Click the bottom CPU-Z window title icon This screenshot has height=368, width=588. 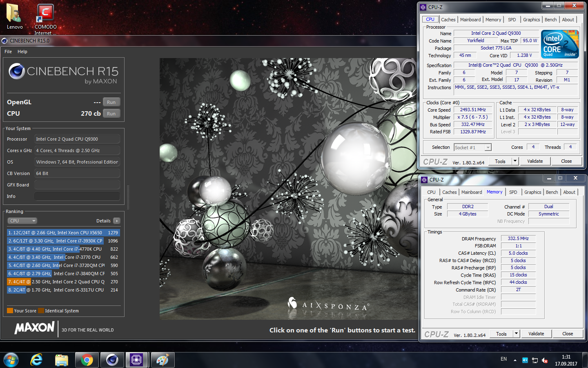424,180
